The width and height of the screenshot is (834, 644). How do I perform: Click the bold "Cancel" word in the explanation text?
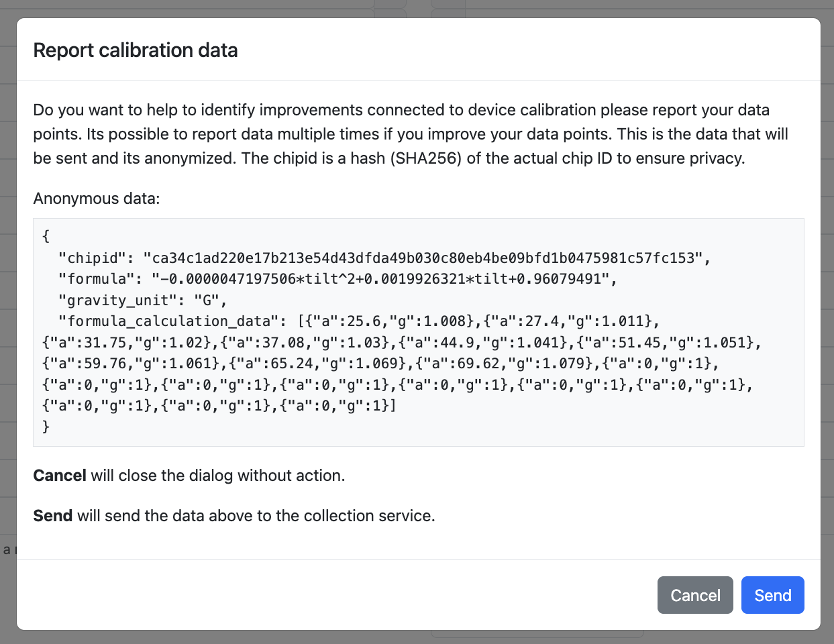click(x=60, y=476)
